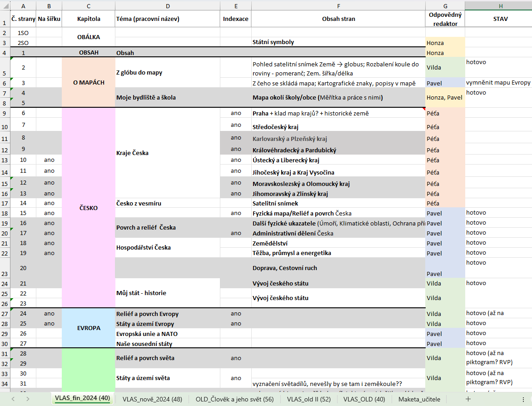Click the 'Obsah stran' header cell
The image size is (532, 406).
click(338, 19)
